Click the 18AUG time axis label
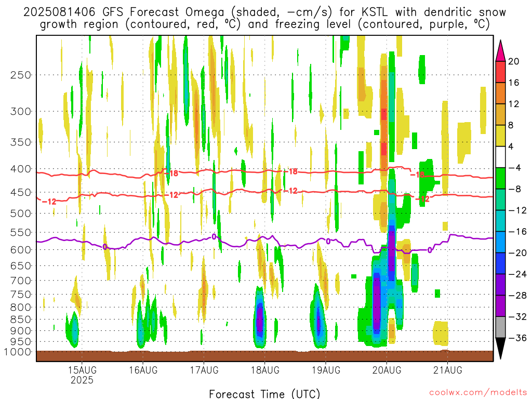 265,370
